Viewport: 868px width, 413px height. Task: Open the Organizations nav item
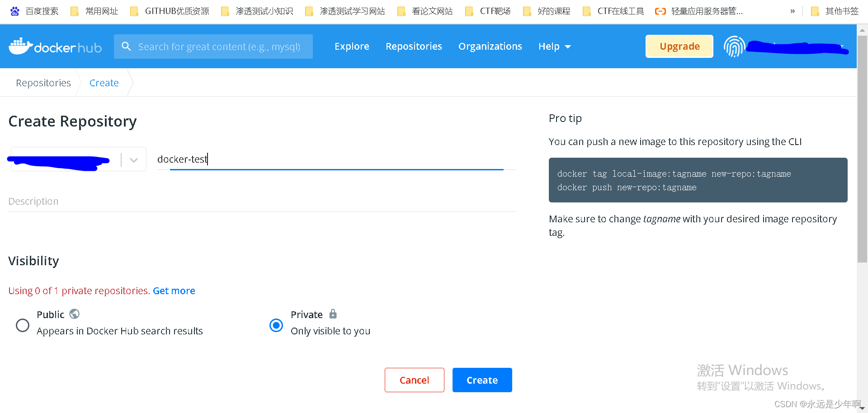point(490,47)
